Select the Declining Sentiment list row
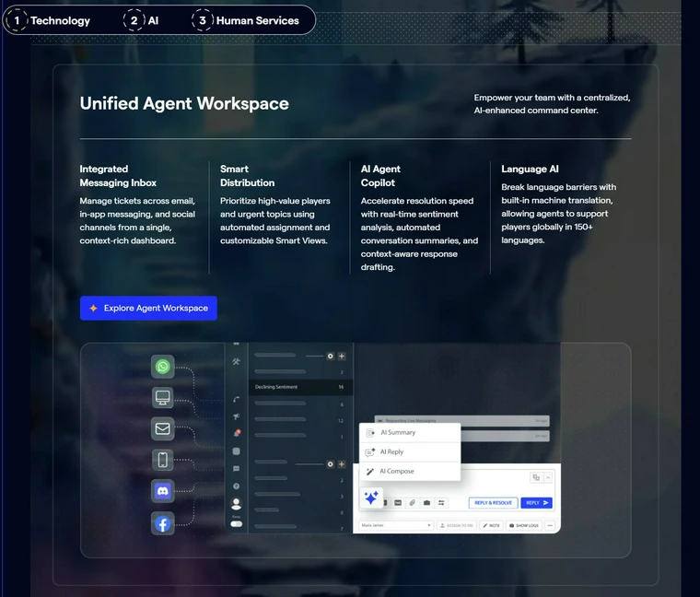This screenshot has width=700, height=597. [x=300, y=387]
